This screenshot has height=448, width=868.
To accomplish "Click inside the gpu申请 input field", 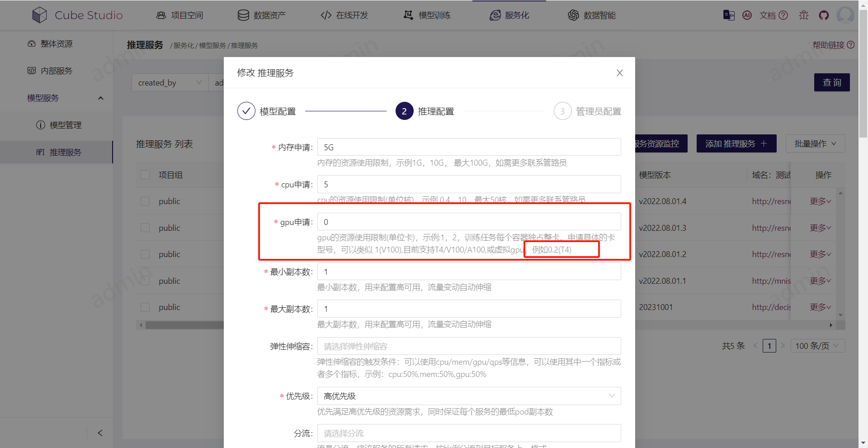I will (x=469, y=221).
